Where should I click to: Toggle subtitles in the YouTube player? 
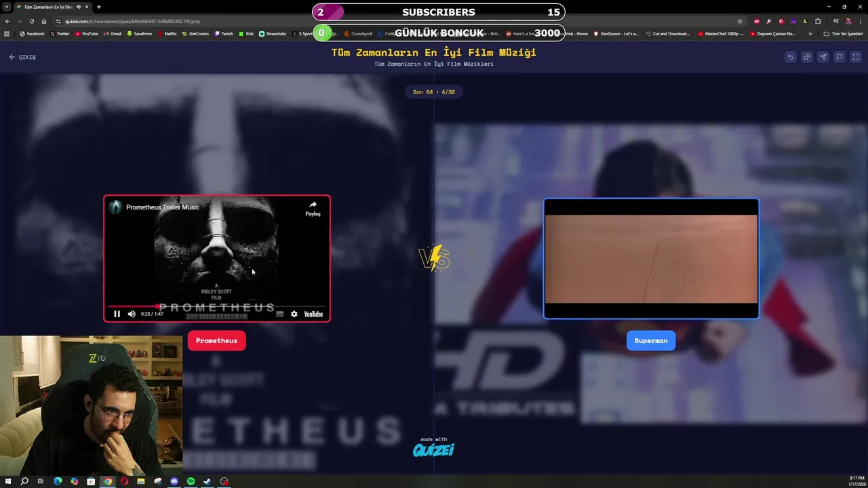pyautogui.click(x=279, y=314)
